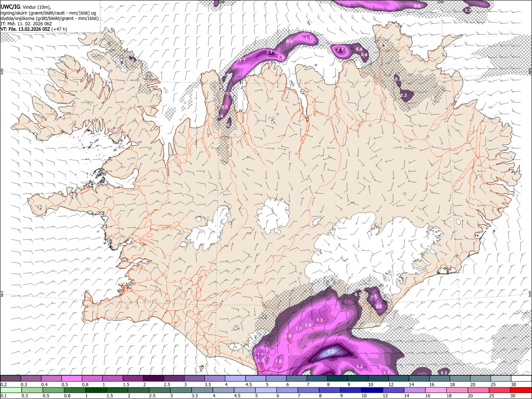The width and height of the screenshot is (532, 399).
Task: Click the '(+47 h)' forecast offset text
Action: coord(59,29)
